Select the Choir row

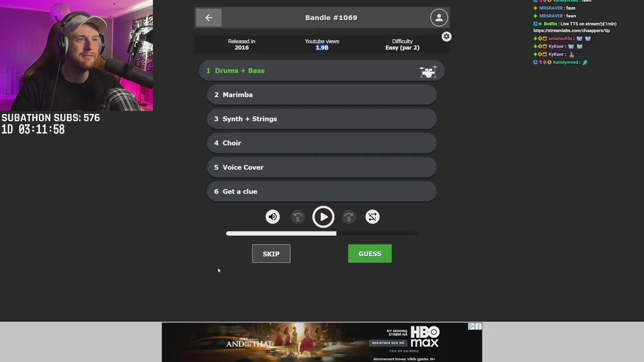322,143
